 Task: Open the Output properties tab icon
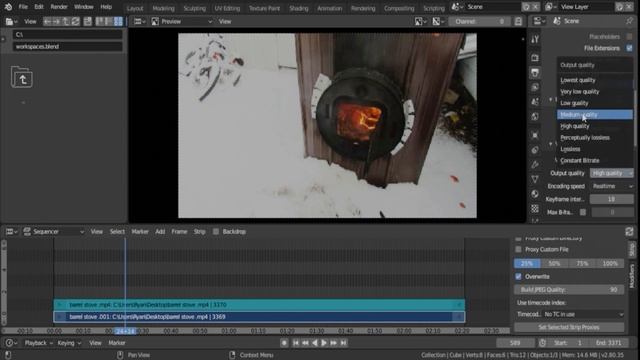[x=535, y=73]
